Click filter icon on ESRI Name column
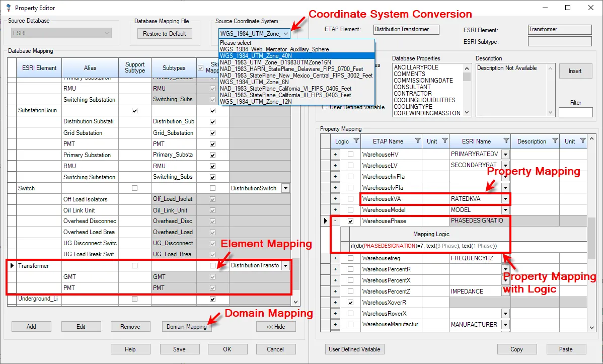The height and width of the screenshot is (364, 603). click(506, 141)
